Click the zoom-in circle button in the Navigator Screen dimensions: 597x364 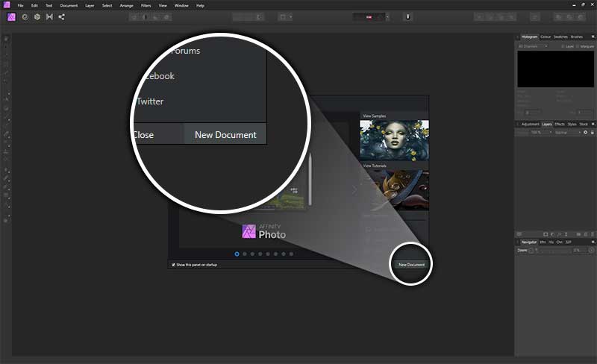[x=591, y=250]
